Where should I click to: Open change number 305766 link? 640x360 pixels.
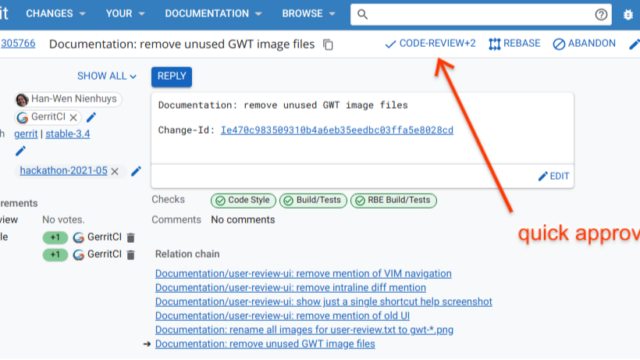18,44
